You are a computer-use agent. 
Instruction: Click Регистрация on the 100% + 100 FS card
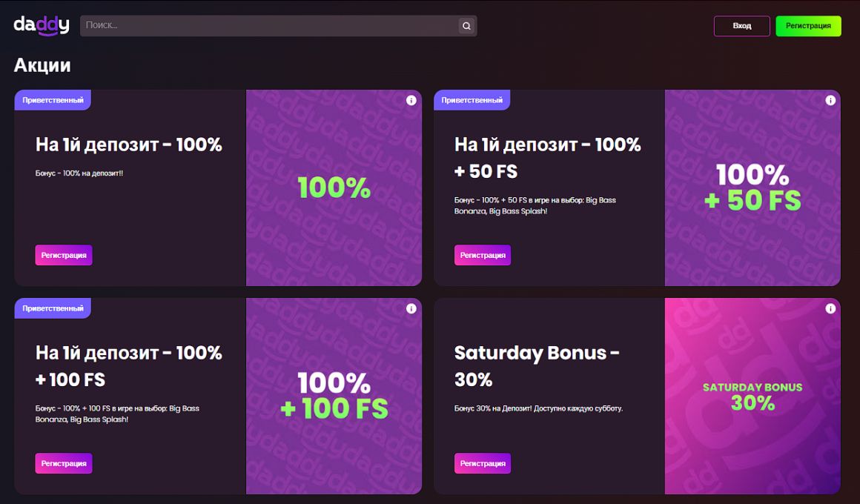[64, 463]
